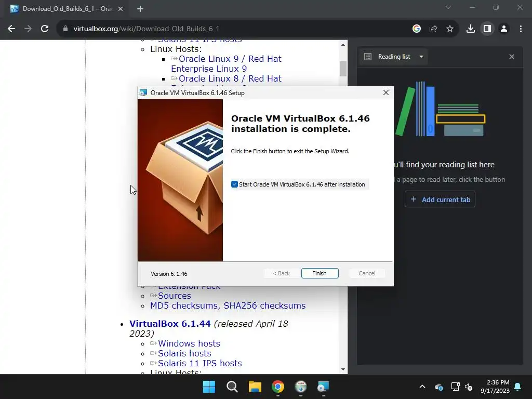This screenshot has width=532, height=399.
Task: Click the installer globe taskbar icon
Action: click(301, 387)
